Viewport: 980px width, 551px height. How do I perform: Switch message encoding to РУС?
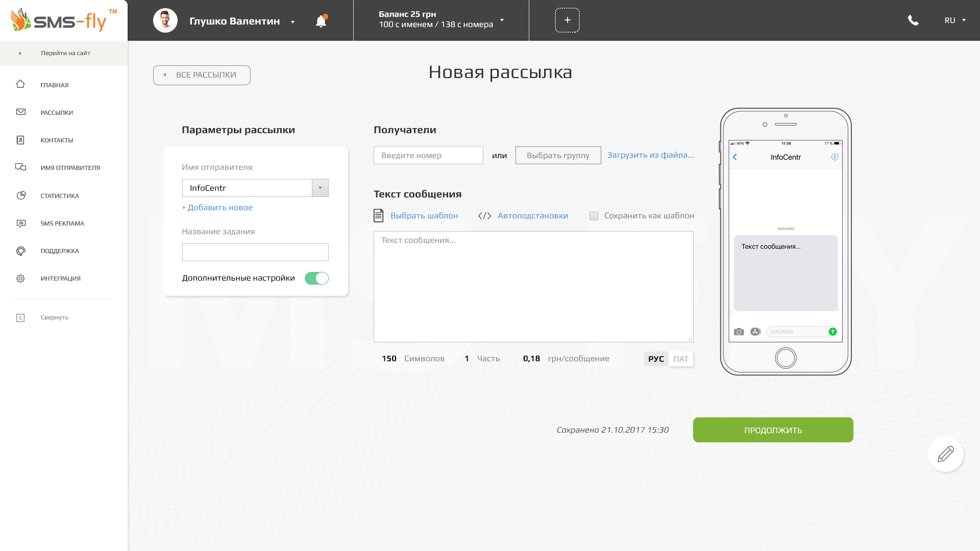pyautogui.click(x=656, y=359)
